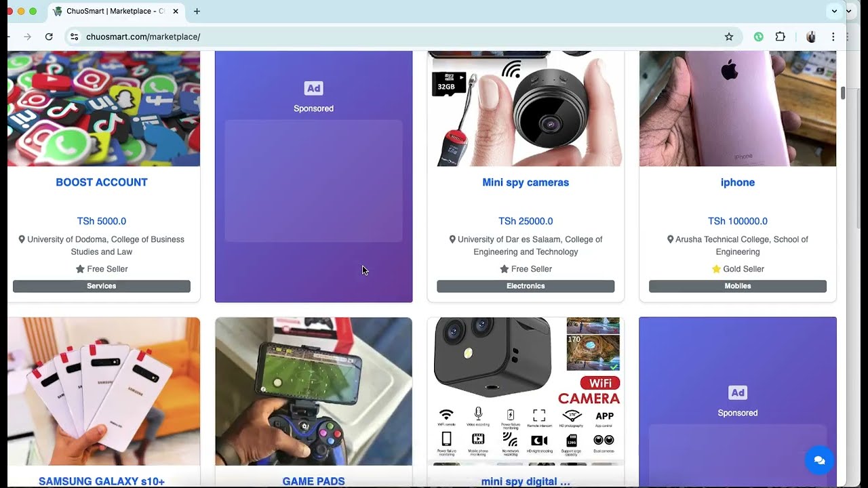This screenshot has width=868, height=488.
Task: Click the page vertical scrollbar thumb
Action: coord(843,94)
